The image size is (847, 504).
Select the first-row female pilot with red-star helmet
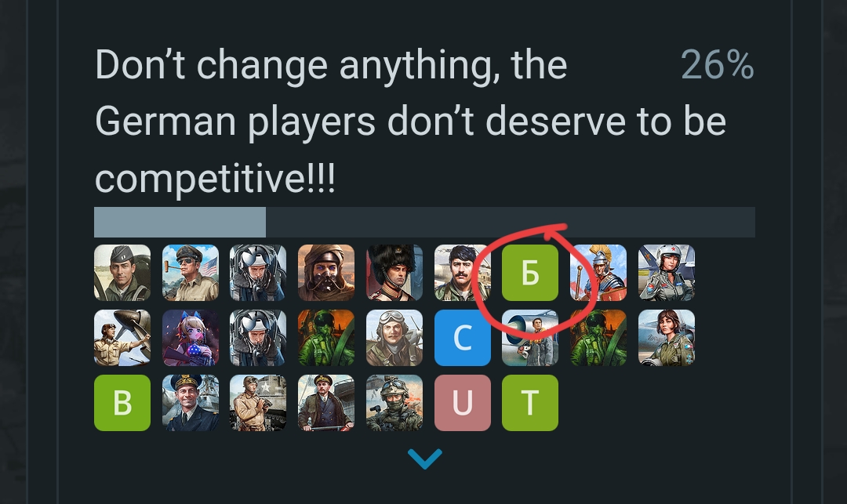click(666, 273)
